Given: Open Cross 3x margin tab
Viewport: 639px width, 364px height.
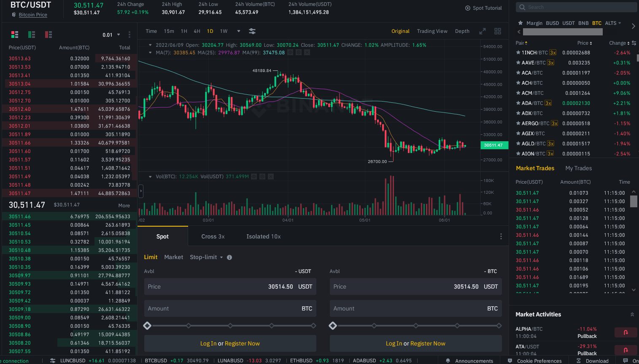Looking at the screenshot, I should pos(213,236).
